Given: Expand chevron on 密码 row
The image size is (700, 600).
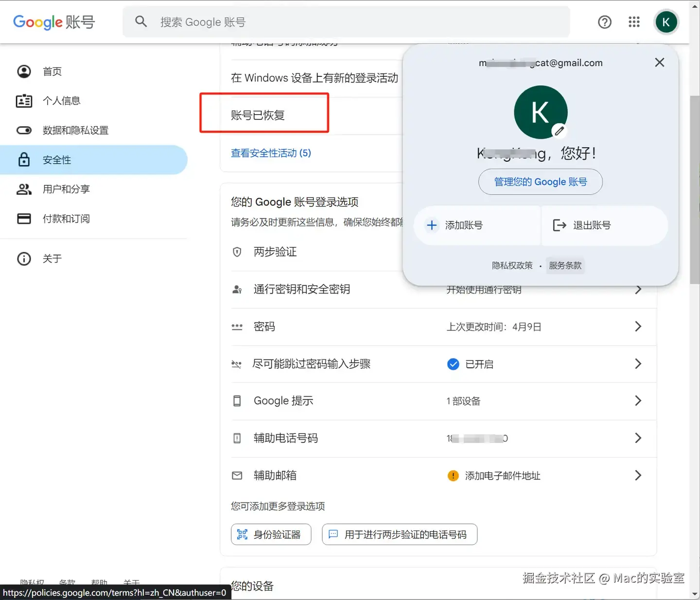Looking at the screenshot, I should point(638,326).
